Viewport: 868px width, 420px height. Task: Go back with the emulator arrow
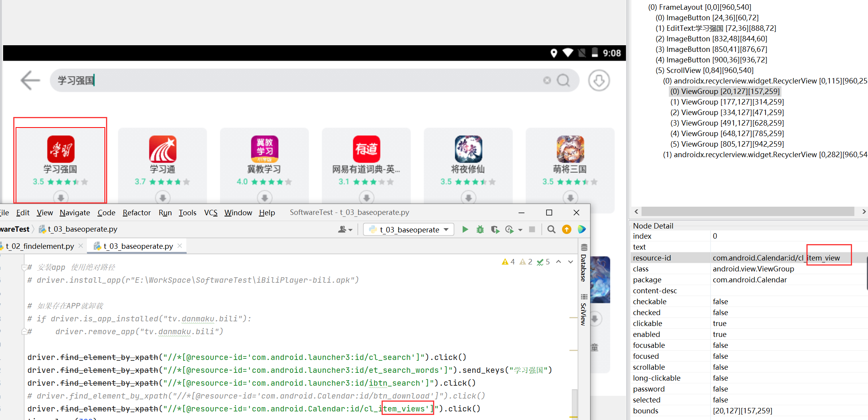click(30, 80)
